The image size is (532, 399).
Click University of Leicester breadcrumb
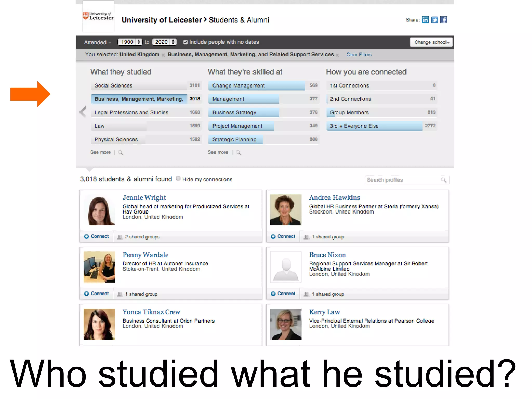162,20
